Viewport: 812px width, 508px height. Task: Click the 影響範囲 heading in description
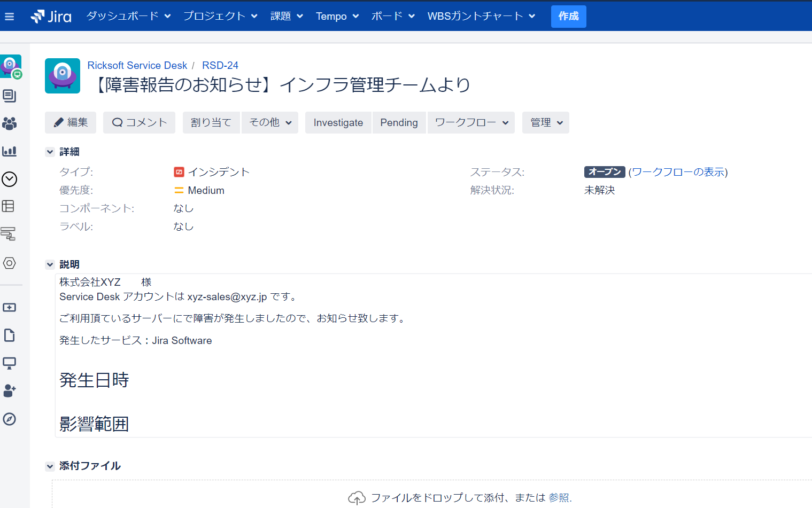click(x=94, y=424)
